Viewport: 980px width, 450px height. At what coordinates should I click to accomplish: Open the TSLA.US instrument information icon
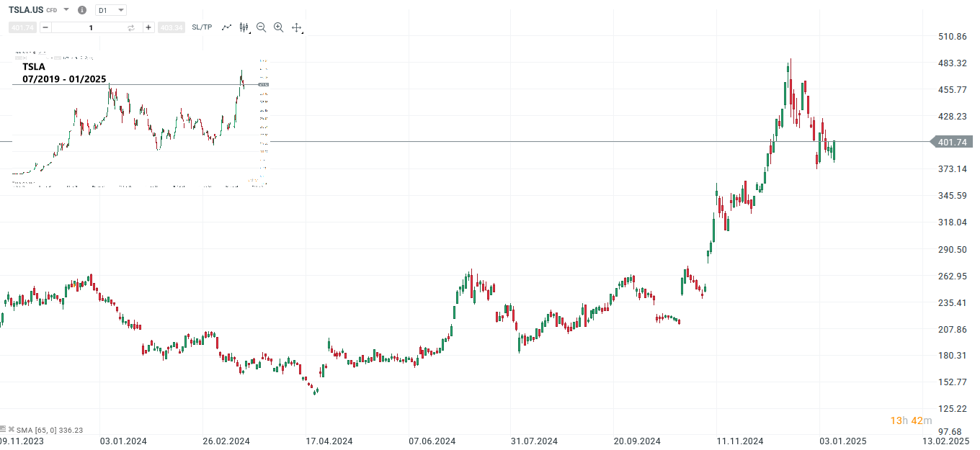(x=81, y=10)
